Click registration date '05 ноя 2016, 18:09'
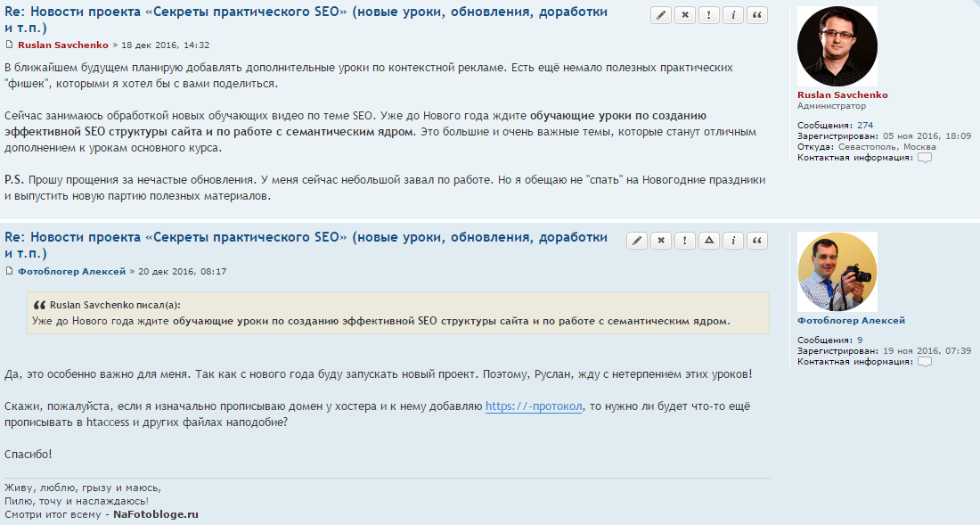 pyautogui.click(x=927, y=136)
